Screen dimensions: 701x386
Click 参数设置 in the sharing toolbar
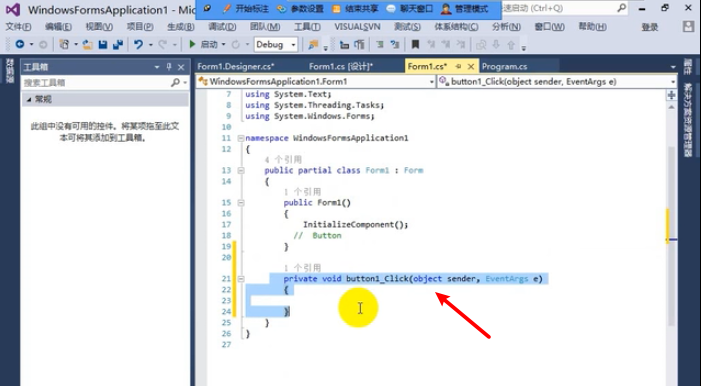[300, 8]
